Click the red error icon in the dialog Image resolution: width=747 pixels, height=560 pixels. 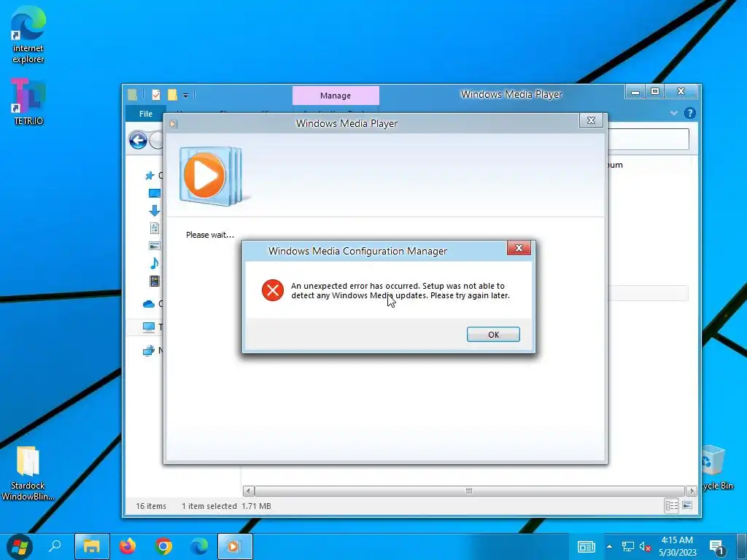click(273, 290)
